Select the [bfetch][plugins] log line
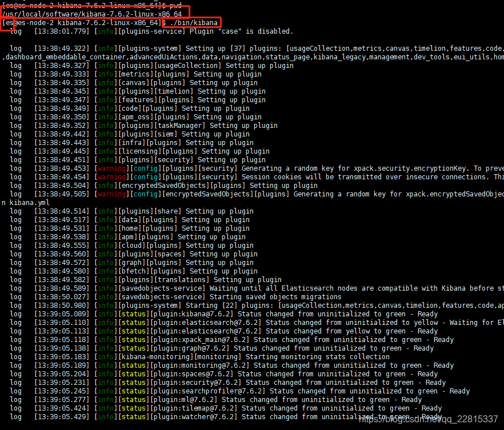The image size is (504, 430). (x=133, y=271)
